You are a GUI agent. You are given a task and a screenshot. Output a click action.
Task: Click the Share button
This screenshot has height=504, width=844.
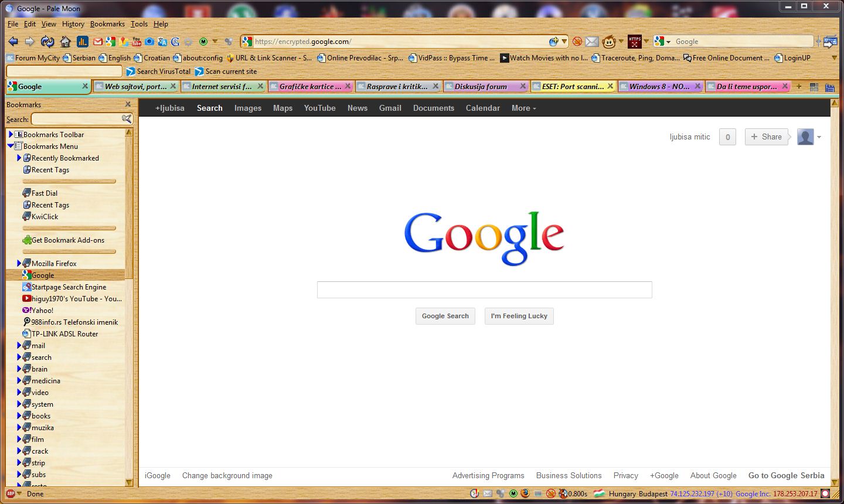(767, 137)
